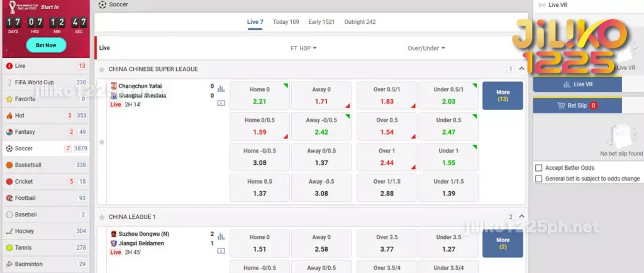Select Home -0/0.5 odds 3.08

coord(260,157)
